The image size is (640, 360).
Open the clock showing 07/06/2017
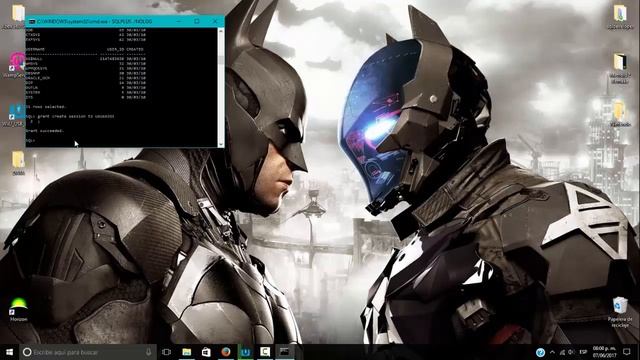(x=604, y=352)
